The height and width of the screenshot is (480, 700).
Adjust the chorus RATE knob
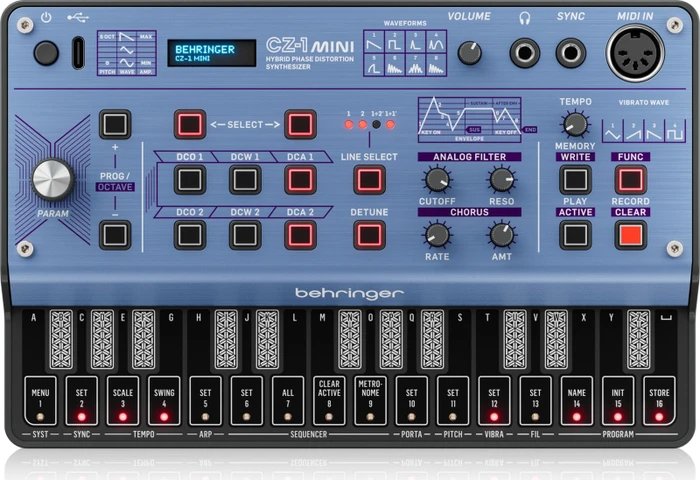click(x=437, y=235)
